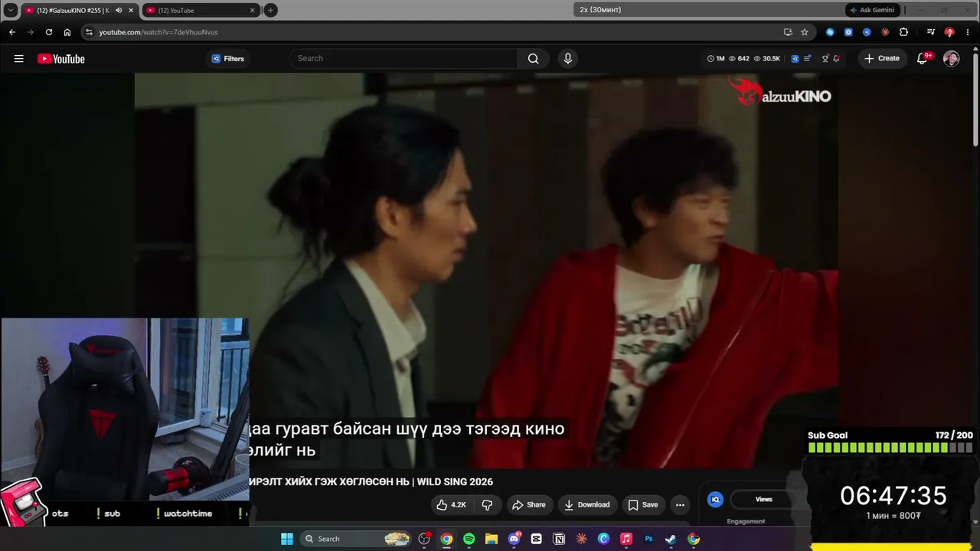Click the Engagement label in vidIQ panel

pos(746,522)
